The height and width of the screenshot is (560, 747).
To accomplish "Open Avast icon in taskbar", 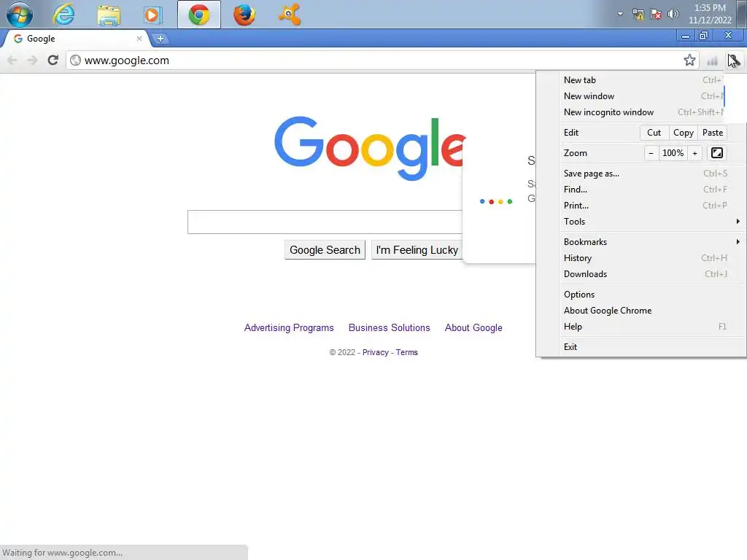I will (289, 15).
